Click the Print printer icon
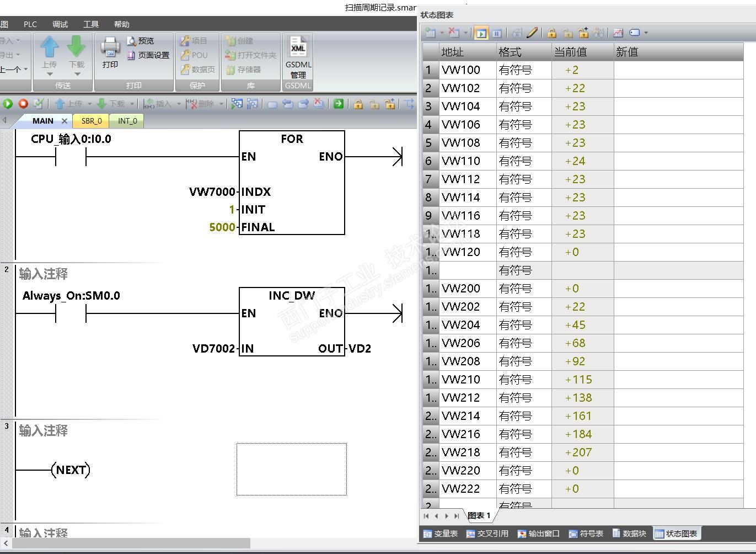The width and height of the screenshot is (756, 554). point(110,47)
